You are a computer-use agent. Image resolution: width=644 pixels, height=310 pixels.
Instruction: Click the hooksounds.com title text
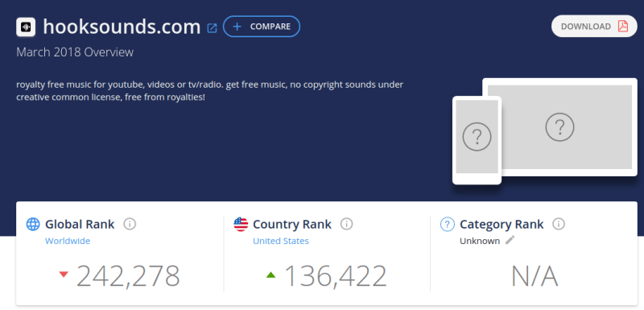(122, 27)
